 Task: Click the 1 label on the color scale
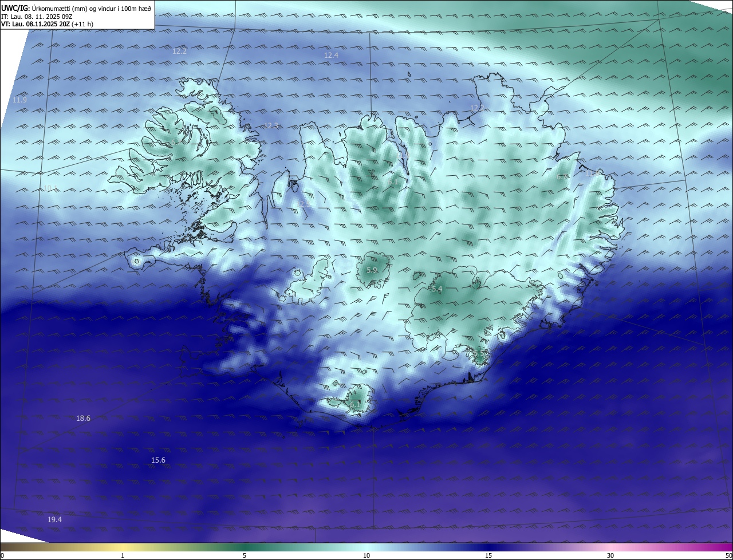(x=123, y=556)
